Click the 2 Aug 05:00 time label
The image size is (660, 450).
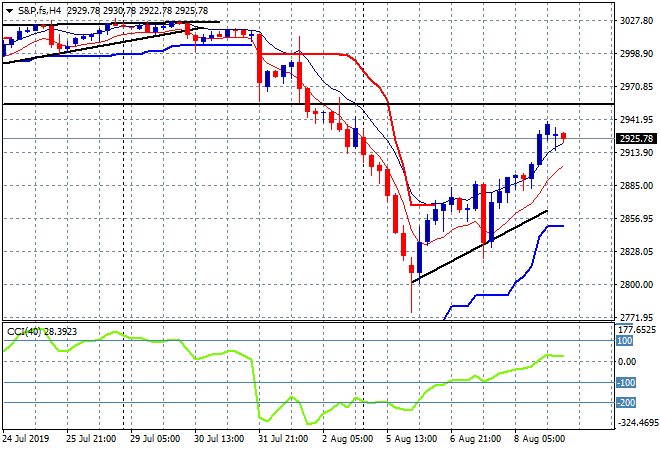pos(348,439)
